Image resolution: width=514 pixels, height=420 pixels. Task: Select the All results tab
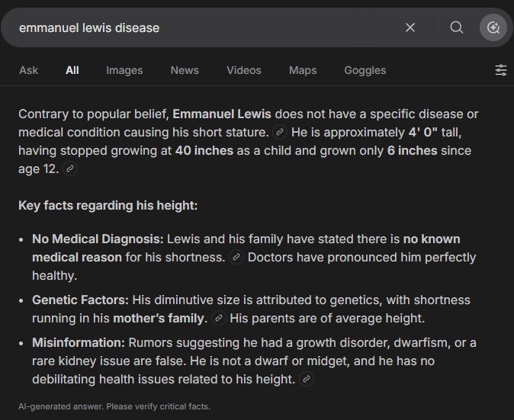click(72, 70)
